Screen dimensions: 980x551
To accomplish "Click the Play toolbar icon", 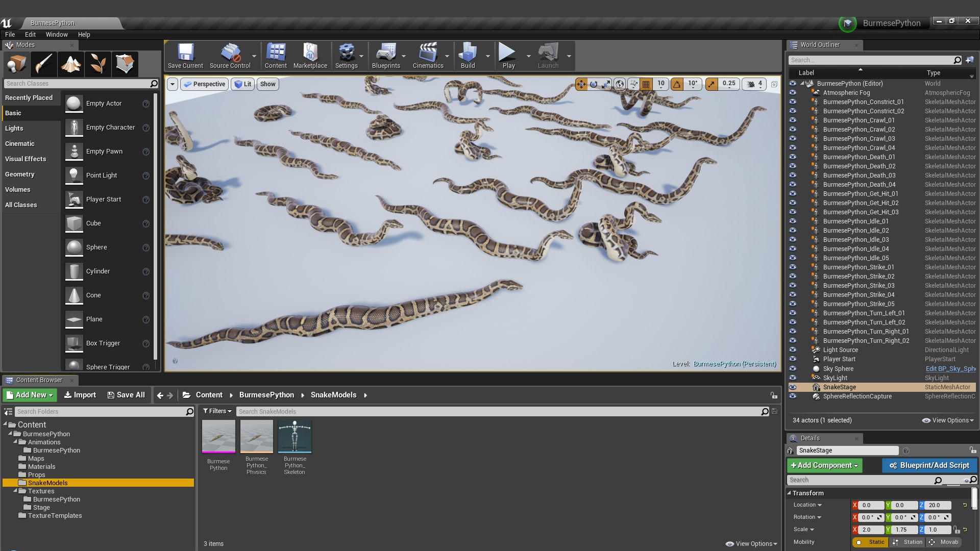I will click(x=508, y=56).
